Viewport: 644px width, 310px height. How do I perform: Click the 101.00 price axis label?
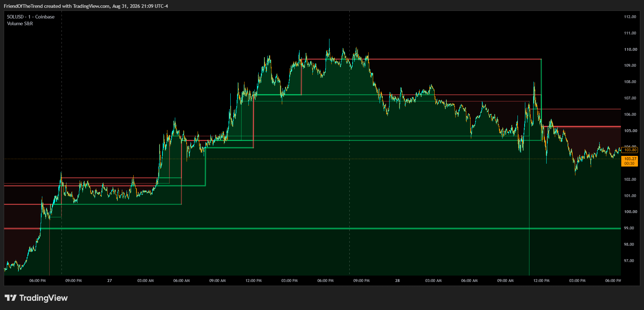click(630, 196)
